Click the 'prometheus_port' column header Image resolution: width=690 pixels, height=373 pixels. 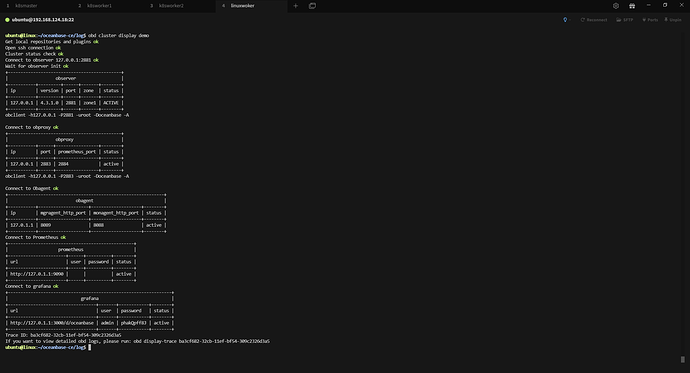[x=77, y=152]
